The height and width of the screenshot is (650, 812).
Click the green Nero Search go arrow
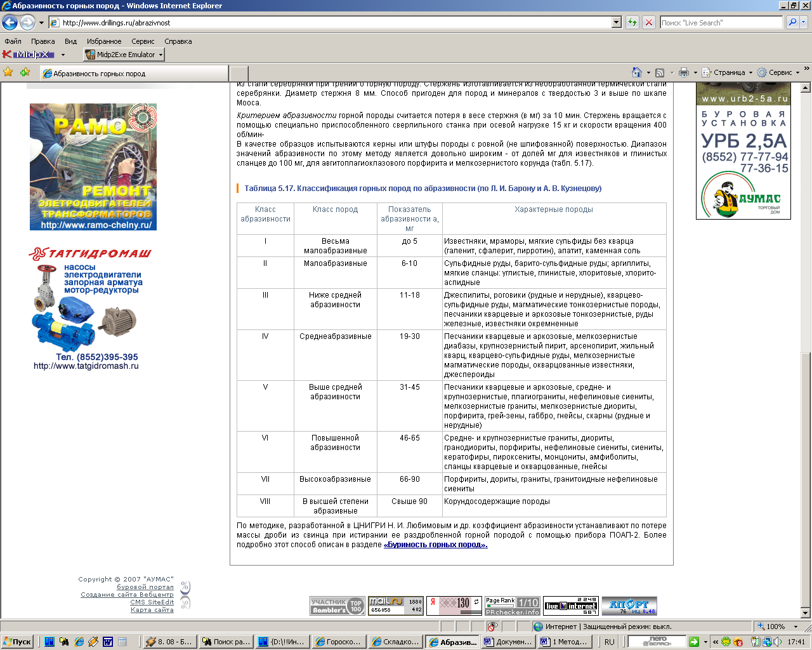coord(694,642)
